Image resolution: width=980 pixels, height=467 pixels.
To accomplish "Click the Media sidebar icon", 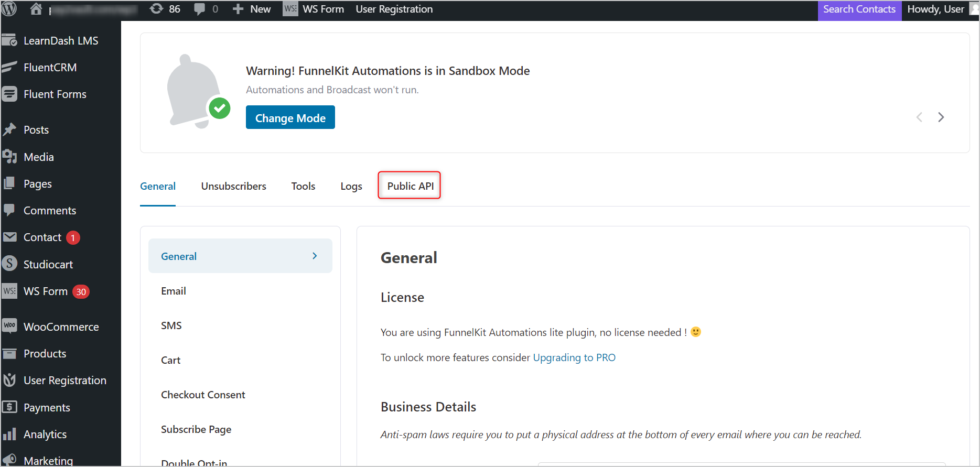I will point(9,157).
